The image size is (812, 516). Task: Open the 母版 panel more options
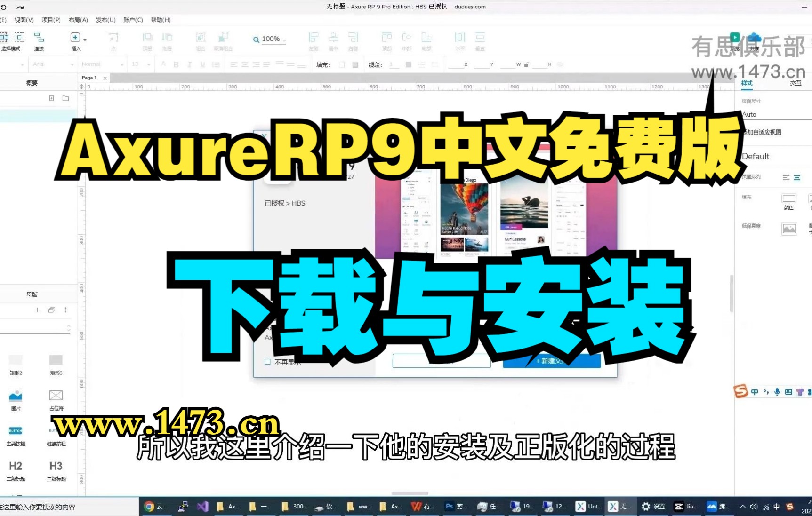click(65, 310)
